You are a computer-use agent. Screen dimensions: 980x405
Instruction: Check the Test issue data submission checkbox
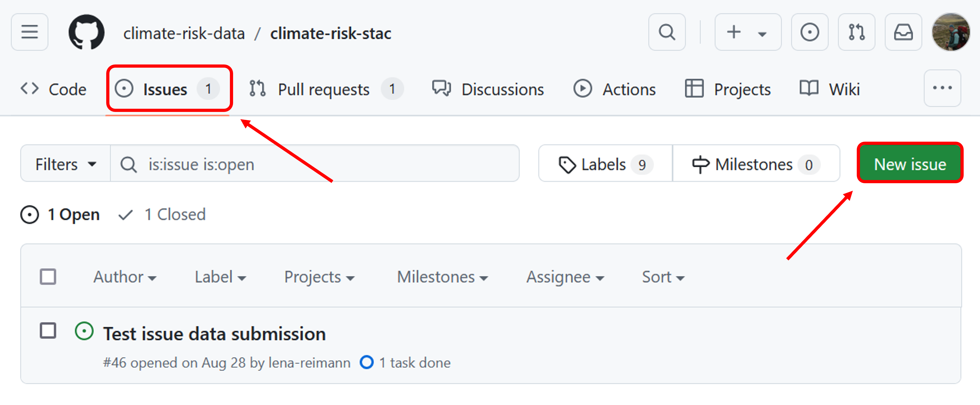48,330
